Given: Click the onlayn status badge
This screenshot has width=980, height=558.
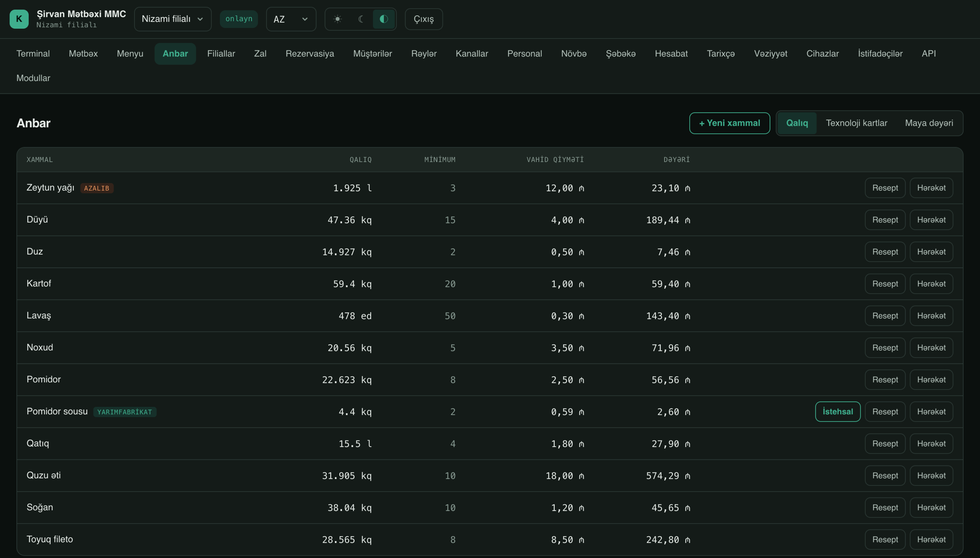Looking at the screenshot, I should tap(239, 19).
